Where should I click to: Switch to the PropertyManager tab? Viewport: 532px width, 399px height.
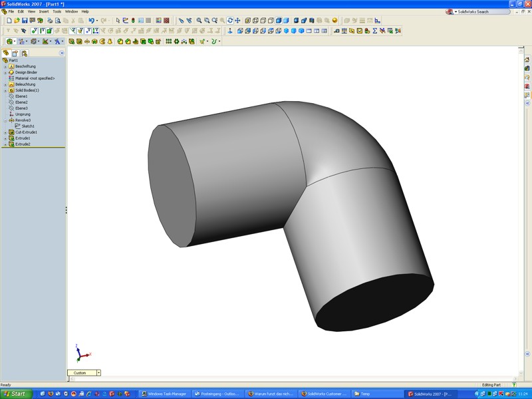click(x=15, y=53)
